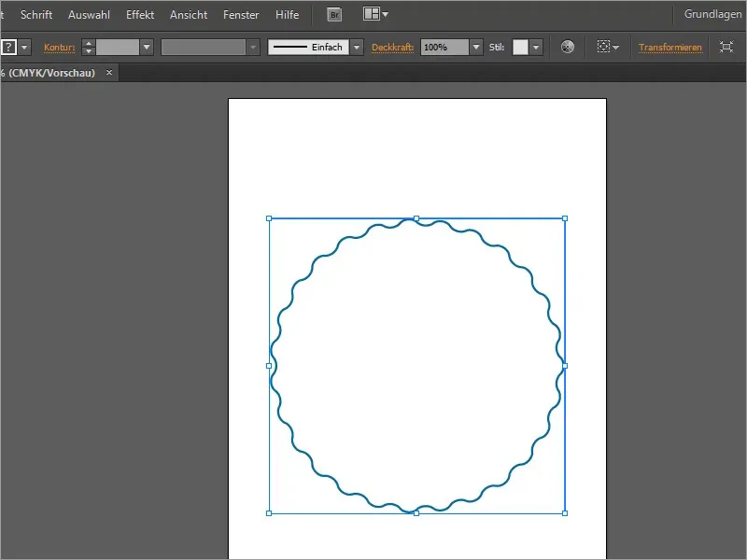
Task: Select the Einfach brush definition box
Action: tap(308, 48)
